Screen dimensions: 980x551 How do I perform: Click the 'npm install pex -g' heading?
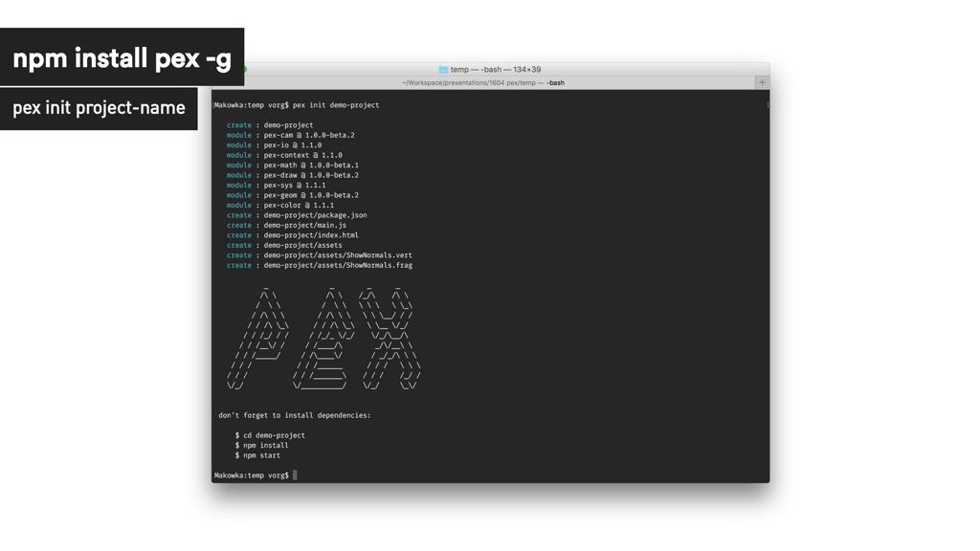pyautogui.click(x=122, y=57)
